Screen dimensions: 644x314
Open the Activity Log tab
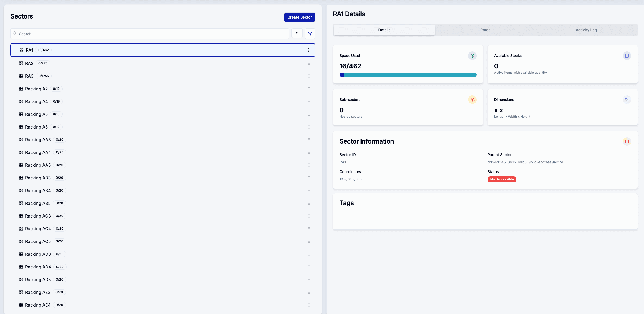click(x=586, y=30)
